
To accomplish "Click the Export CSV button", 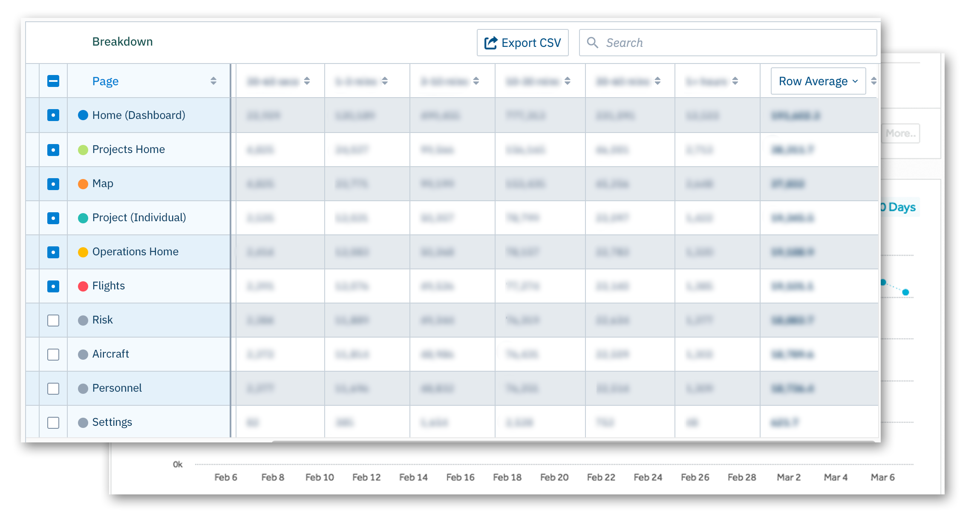I will [x=523, y=43].
